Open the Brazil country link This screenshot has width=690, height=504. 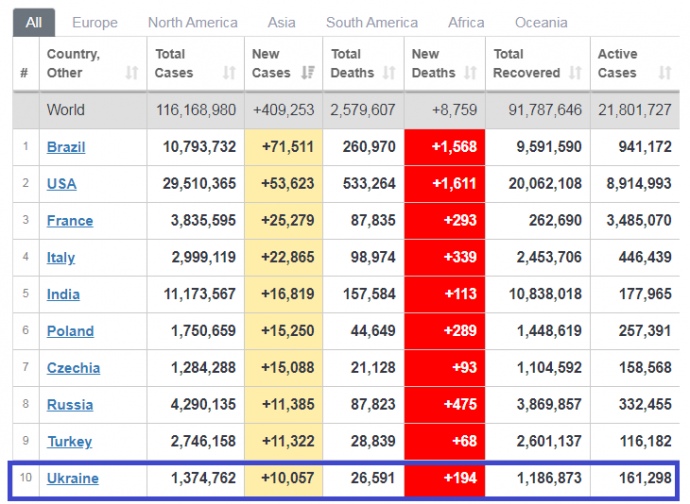coord(66,147)
